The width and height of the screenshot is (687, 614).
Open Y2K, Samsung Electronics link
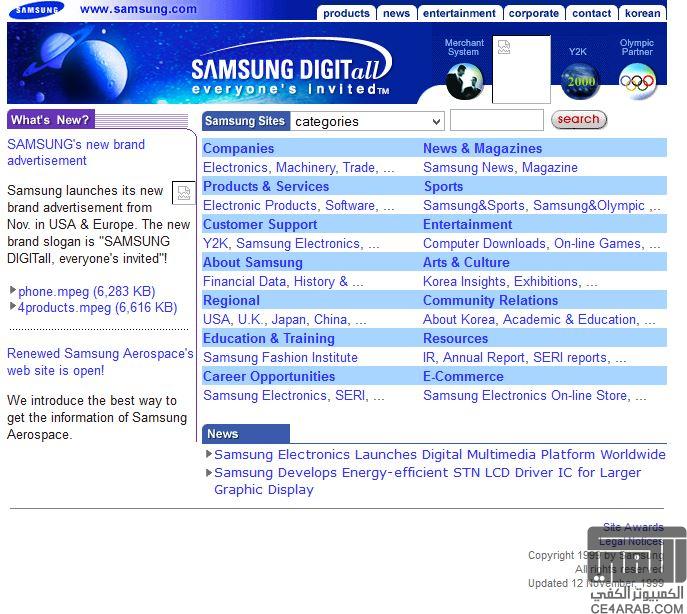pos(291,243)
